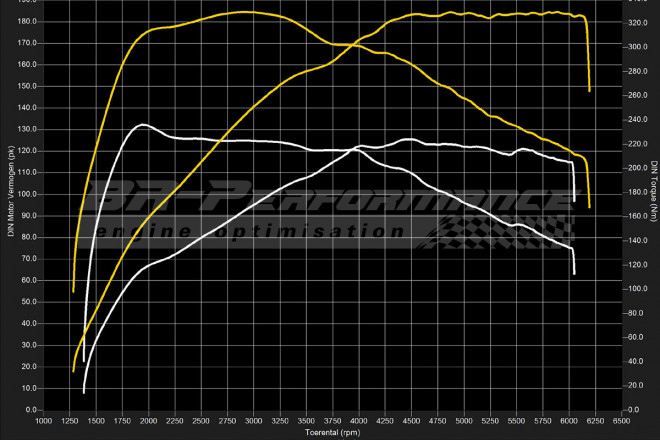Click the 2500 rpm tick label
Image resolution: width=660 pixels, height=440 pixels.
[201, 421]
